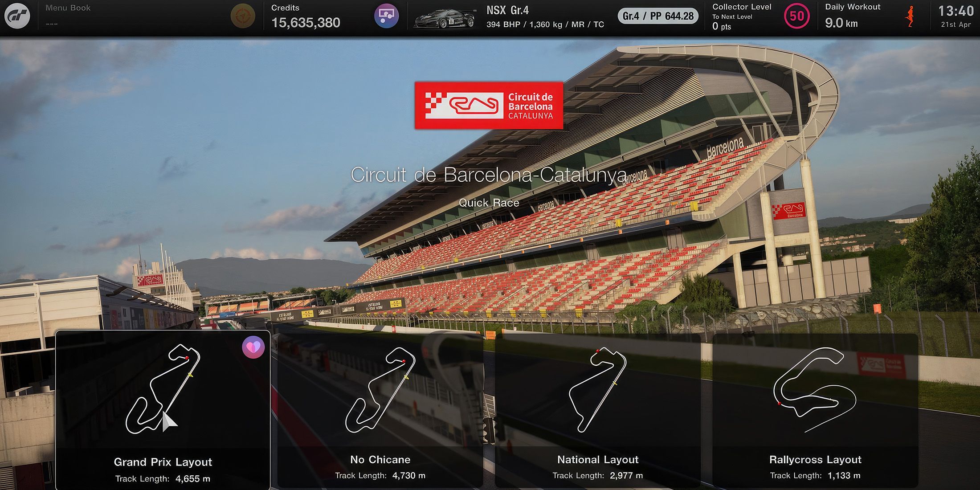Select the Rallycross Layout card
Image resolution: width=980 pixels, height=490 pixels.
815,410
